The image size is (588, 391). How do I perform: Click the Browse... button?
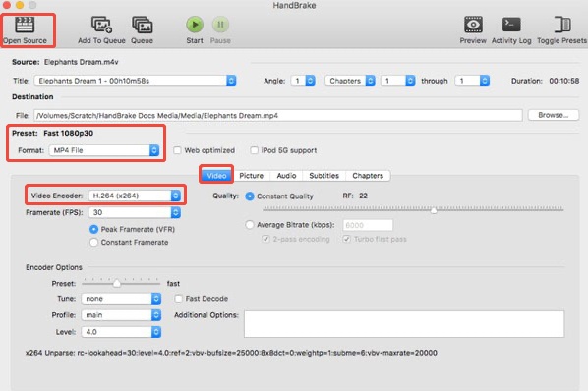(x=554, y=115)
